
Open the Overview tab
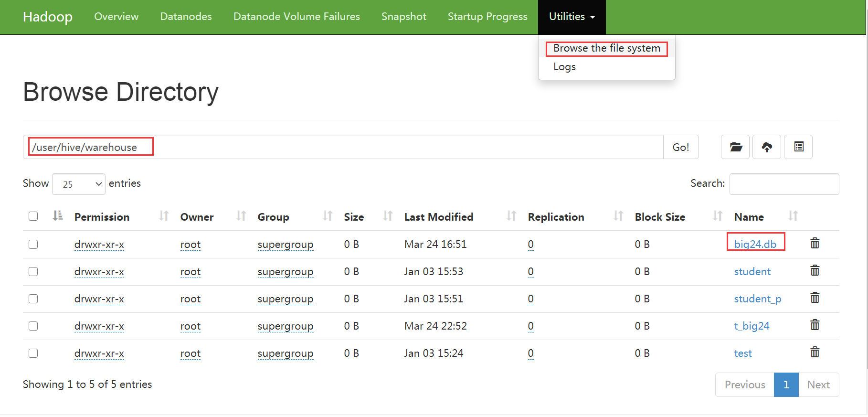(x=116, y=17)
